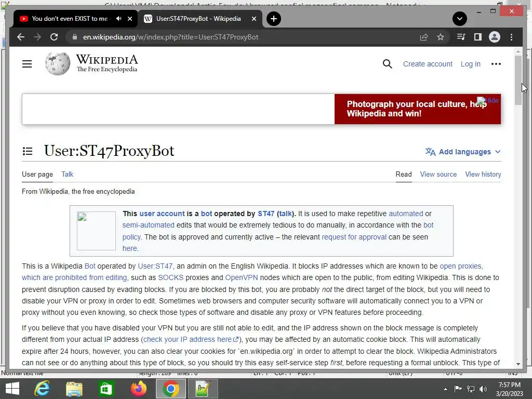The height and width of the screenshot is (399, 532).
Task: Toggle the table of contents icon
Action: click(28, 151)
